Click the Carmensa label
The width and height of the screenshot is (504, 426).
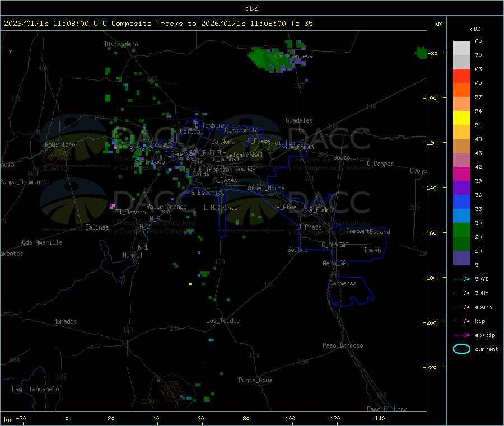pyautogui.click(x=343, y=283)
